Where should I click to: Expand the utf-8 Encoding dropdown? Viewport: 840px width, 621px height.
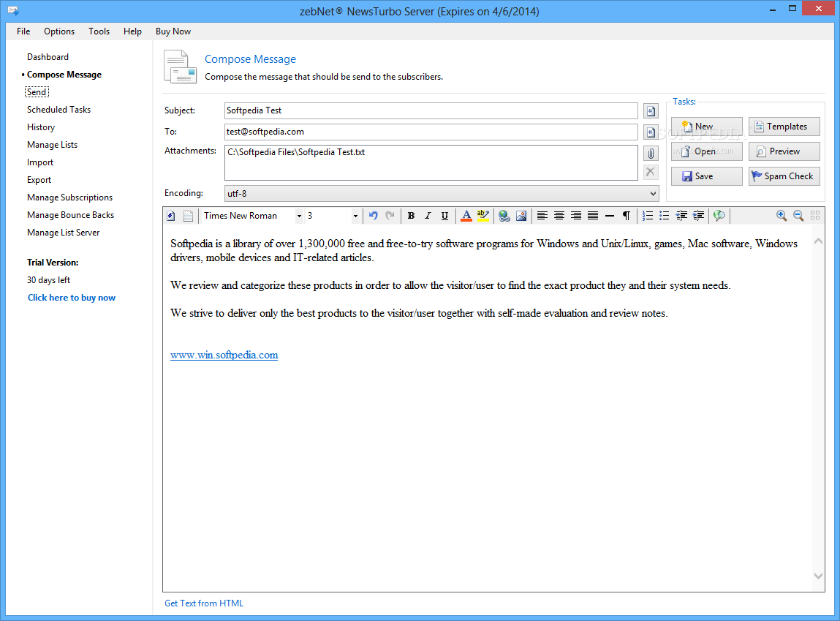coord(653,193)
